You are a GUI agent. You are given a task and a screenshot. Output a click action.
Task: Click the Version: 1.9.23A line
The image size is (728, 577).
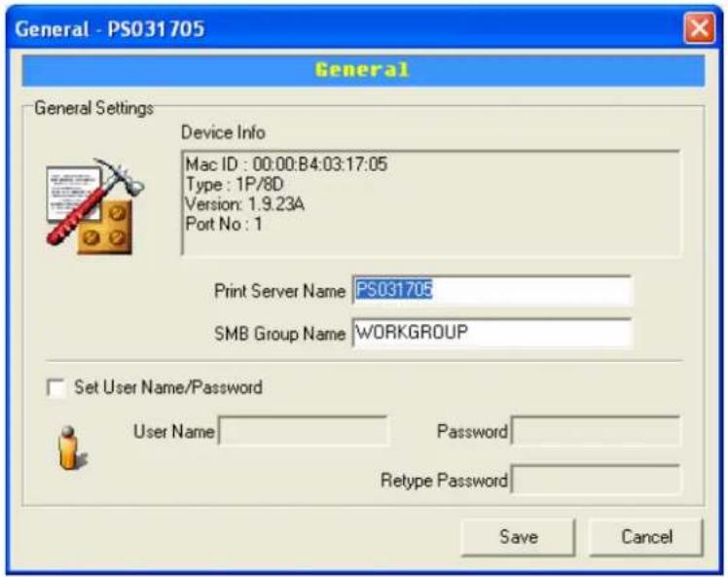point(244,204)
